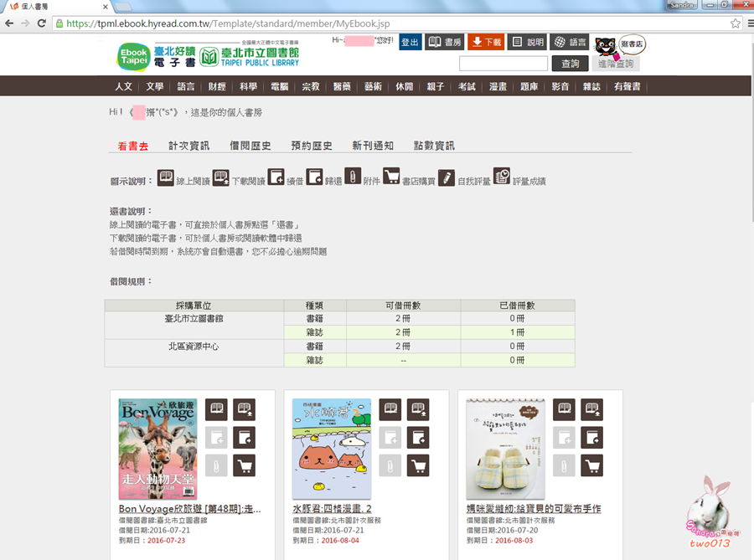Open bookstore cart icon for 水豚君 comic
The height and width of the screenshot is (560, 754).
point(418,465)
